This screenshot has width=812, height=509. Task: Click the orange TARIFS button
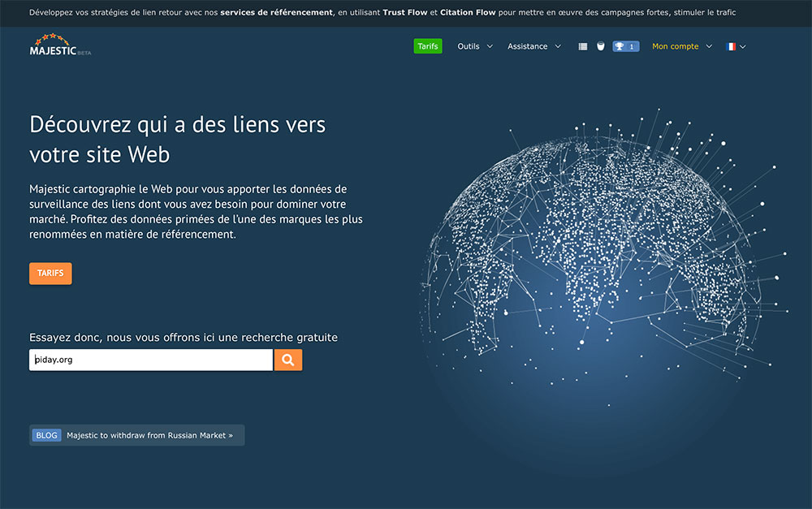[50, 274]
